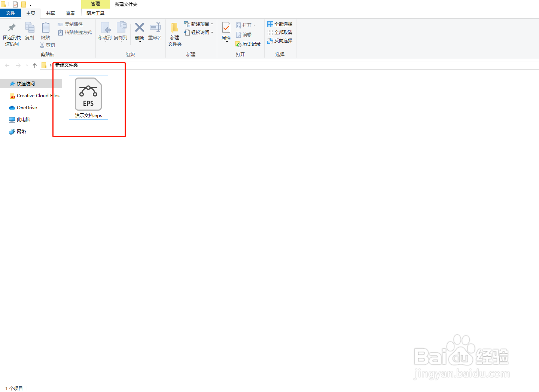This screenshot has width=539, height=392.
Task: Switch to the Share (共享) tab
Action: coord(51,13)
